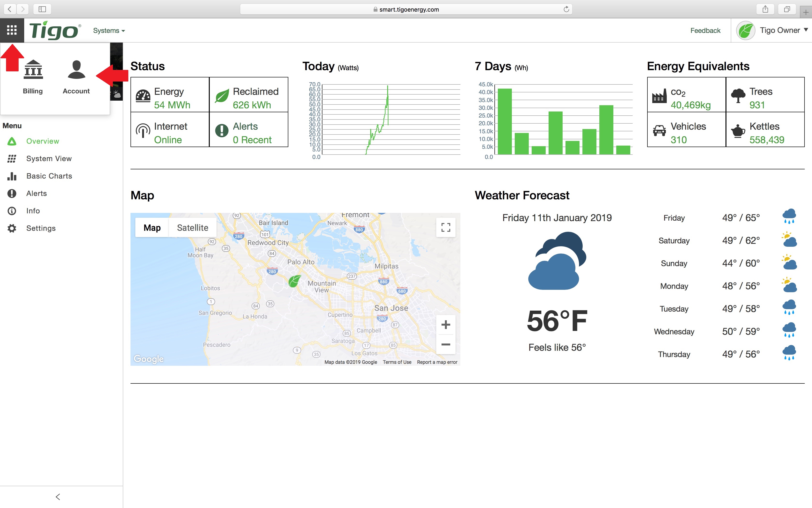Click the Feedback link
Viewport: 812px width, 508px height.
[705, 30]
